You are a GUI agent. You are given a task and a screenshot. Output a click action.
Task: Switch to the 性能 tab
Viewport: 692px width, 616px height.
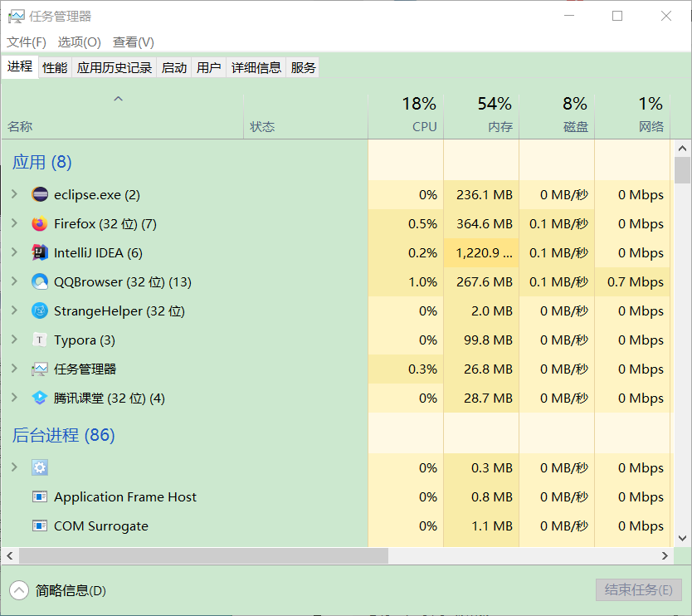click(55, 67)
